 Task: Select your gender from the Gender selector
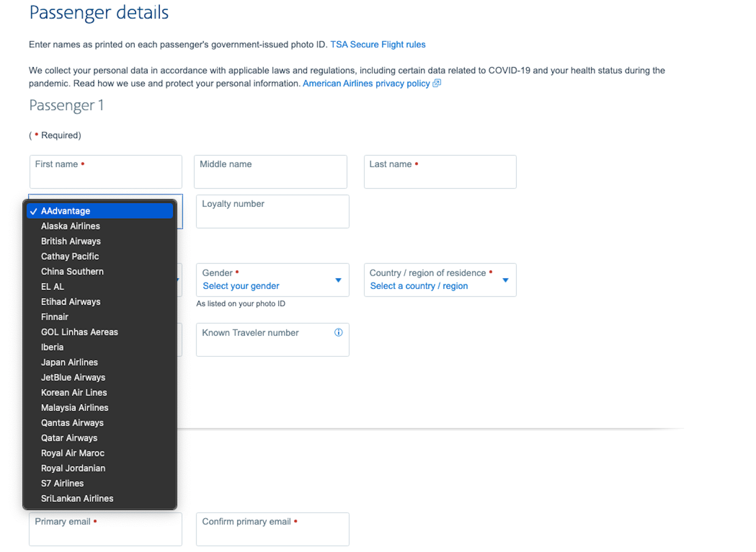tap(241, 286)
